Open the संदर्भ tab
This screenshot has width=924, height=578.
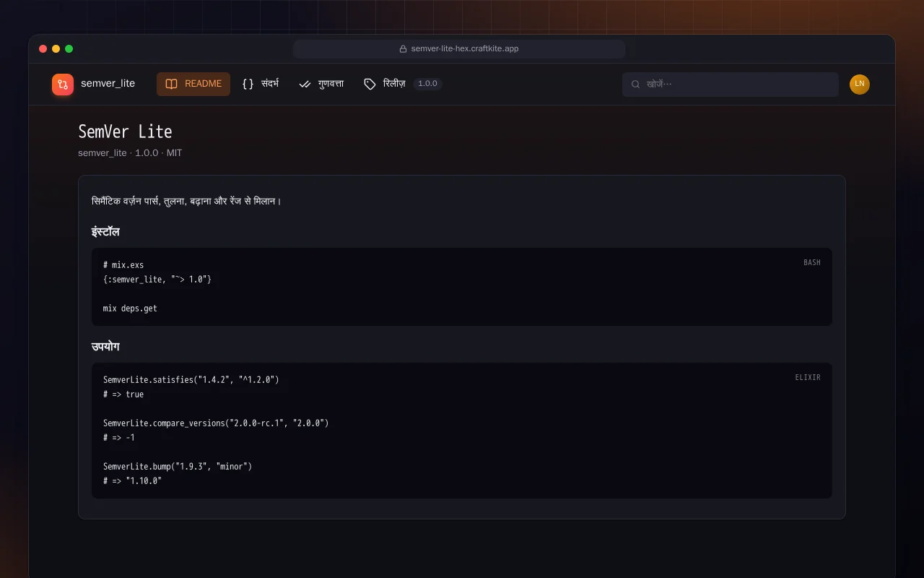(x=261, y=84)
